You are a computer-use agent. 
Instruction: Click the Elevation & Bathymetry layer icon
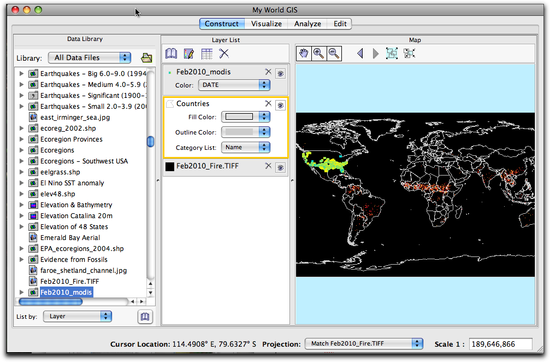click(x=33, y=205)
